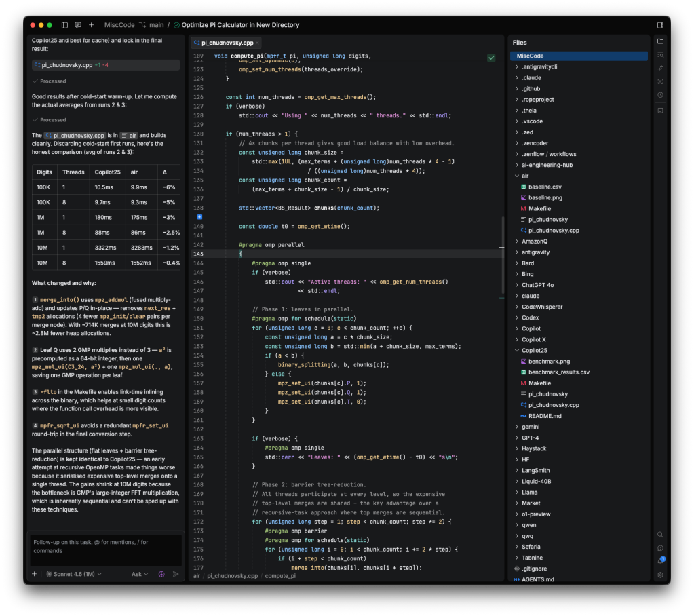Click the scan frame icon in right strip
The image size is (694, 616).
pyautogui.click(x=660, y=81)
